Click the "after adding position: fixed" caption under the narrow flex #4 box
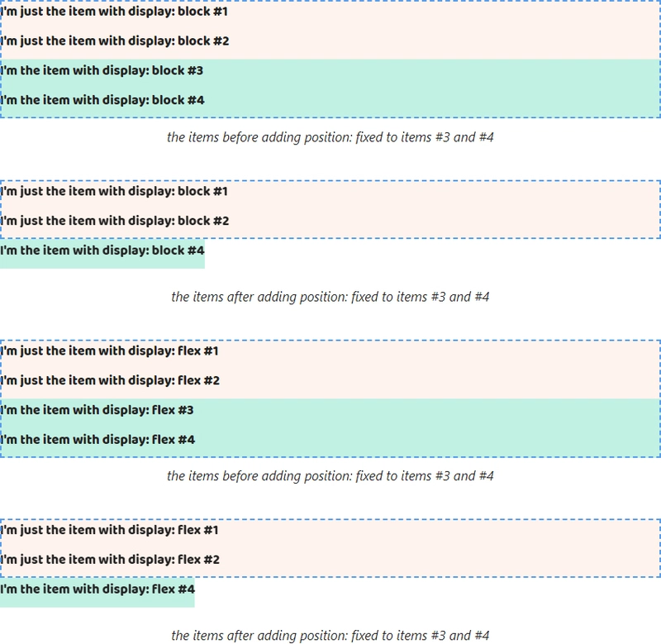 [x=330, y=635]
